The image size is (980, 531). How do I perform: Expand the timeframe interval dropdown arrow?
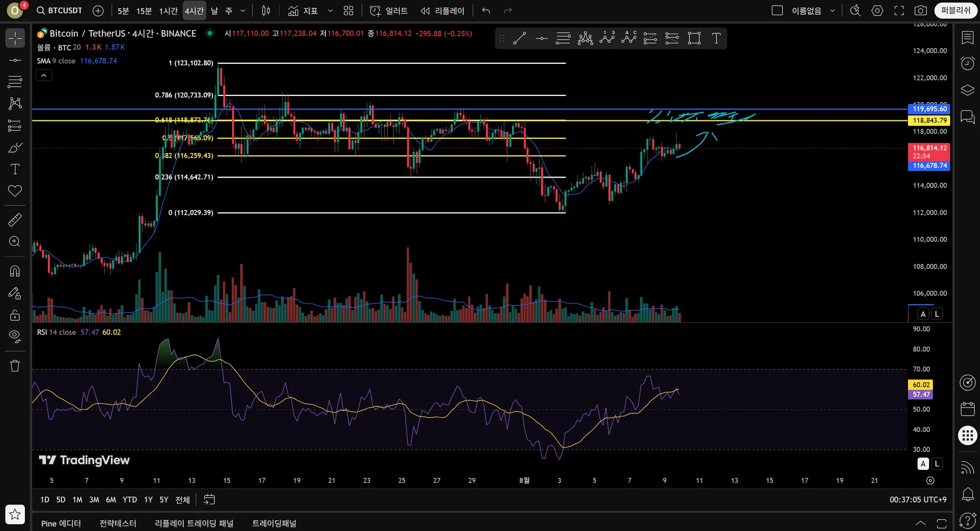243,11
